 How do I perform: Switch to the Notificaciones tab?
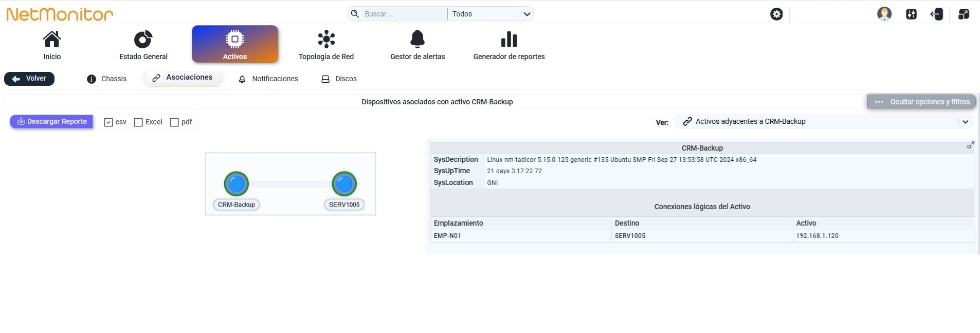268,79
